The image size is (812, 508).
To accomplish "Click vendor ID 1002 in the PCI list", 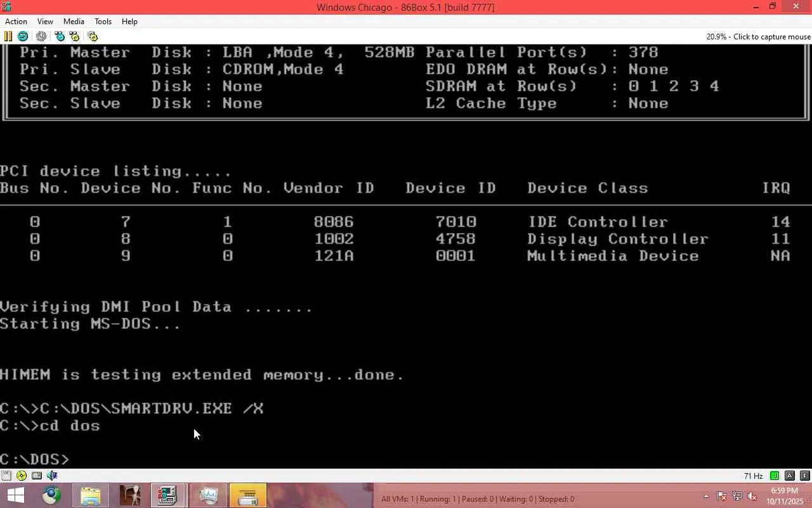I will click(334, 239).
